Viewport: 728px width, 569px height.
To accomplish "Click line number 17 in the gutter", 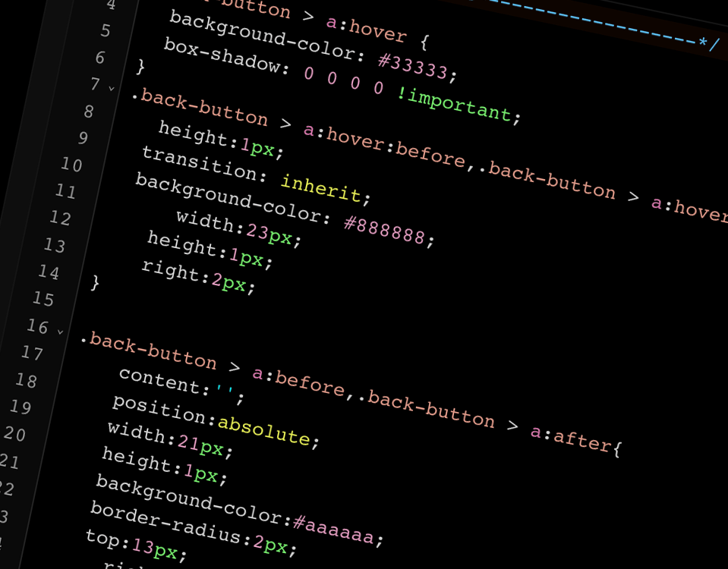I will pos(33,354).
